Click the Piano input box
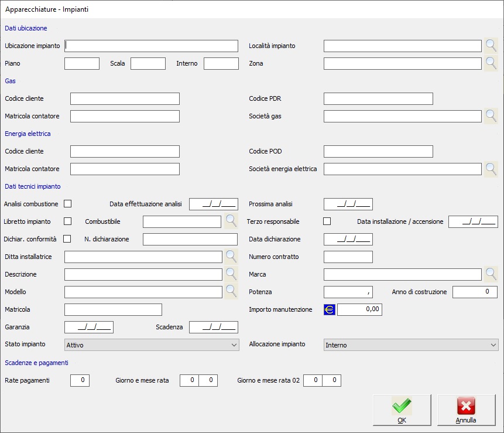 tap(82, 63)
